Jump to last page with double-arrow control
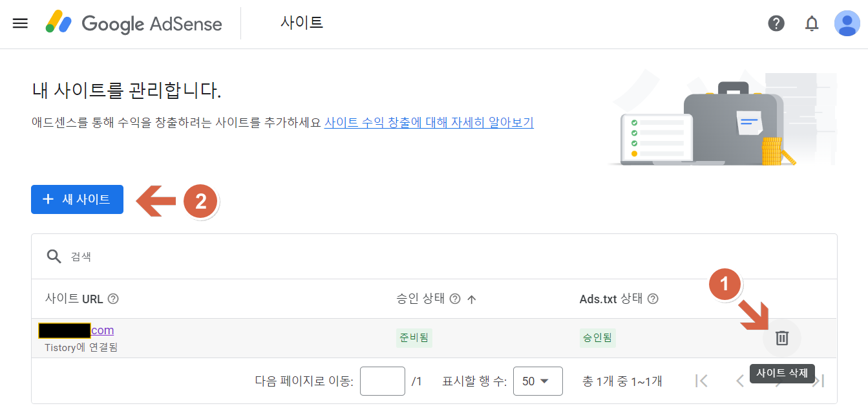 tap(818, 381)
